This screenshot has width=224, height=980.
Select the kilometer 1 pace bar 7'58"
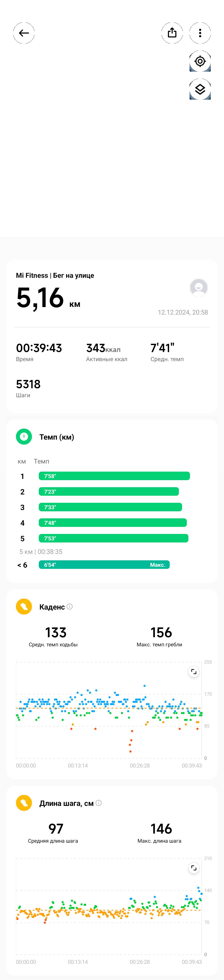(x=114, y=476)
